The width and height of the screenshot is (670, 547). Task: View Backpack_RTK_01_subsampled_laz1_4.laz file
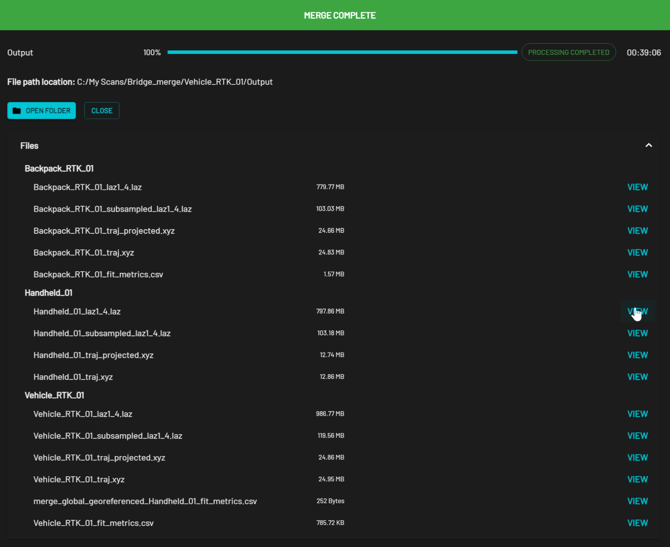point(637,209)
